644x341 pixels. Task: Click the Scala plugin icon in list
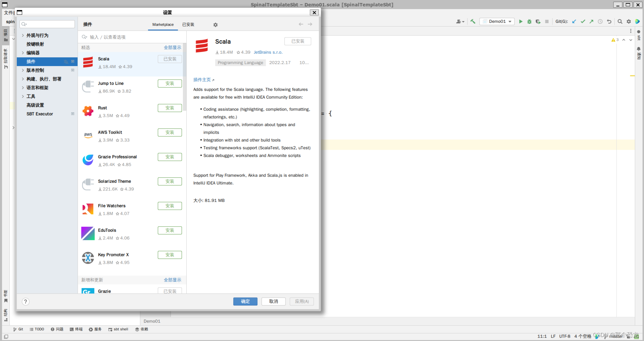88,62
